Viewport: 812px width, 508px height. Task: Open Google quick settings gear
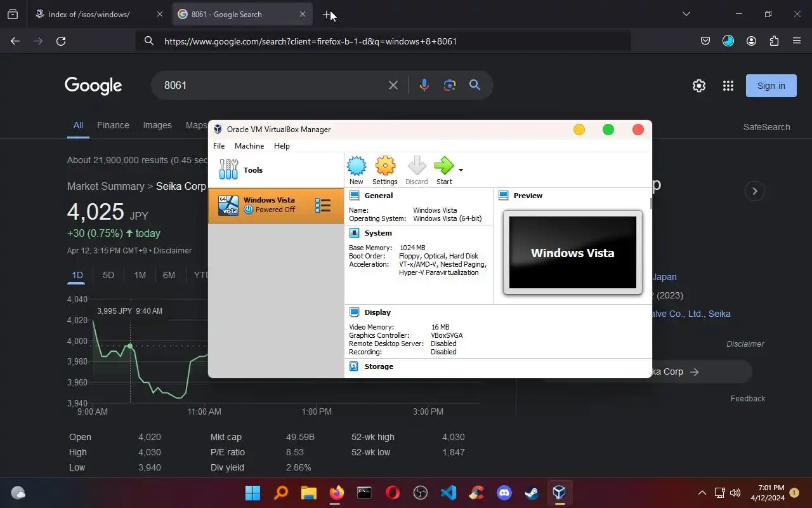click(x=699, y=86)
